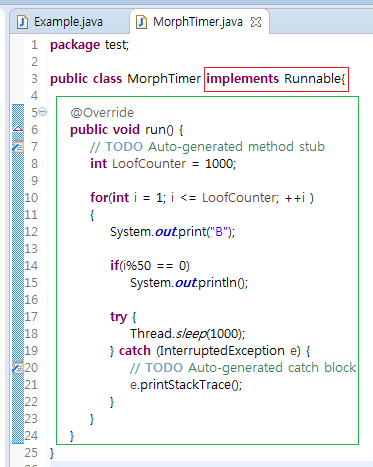The height and width of the screenshot is (467, 373).
Task: Click line number 3 in the gutter
Action: click(34, 79)
